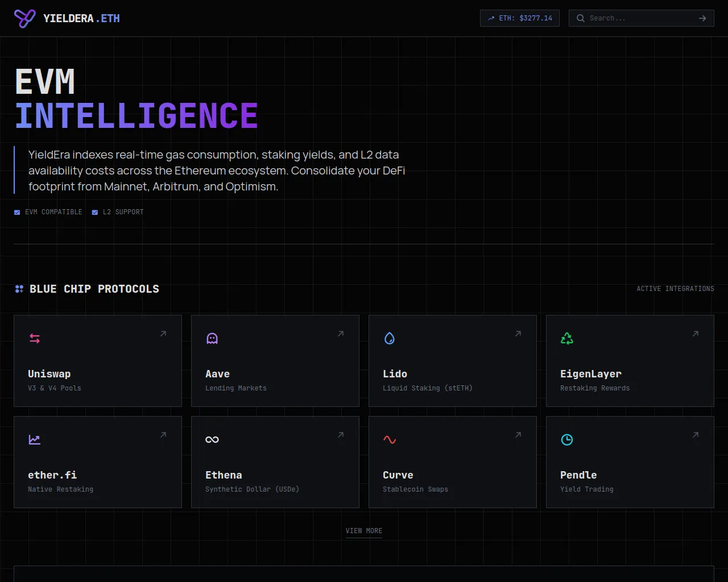Open Uniswap via its external arrow icon
This screenshot has width=728, height=582.
(x=163, y=334)
